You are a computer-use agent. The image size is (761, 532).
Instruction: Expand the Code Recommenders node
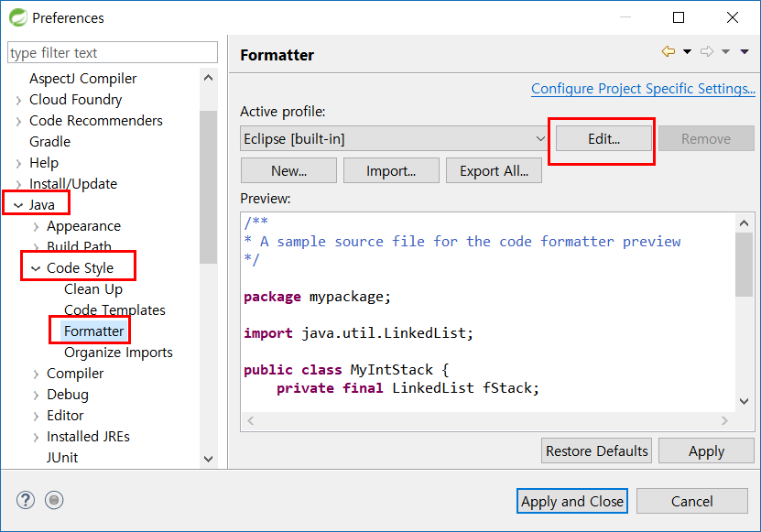point(18,121)
